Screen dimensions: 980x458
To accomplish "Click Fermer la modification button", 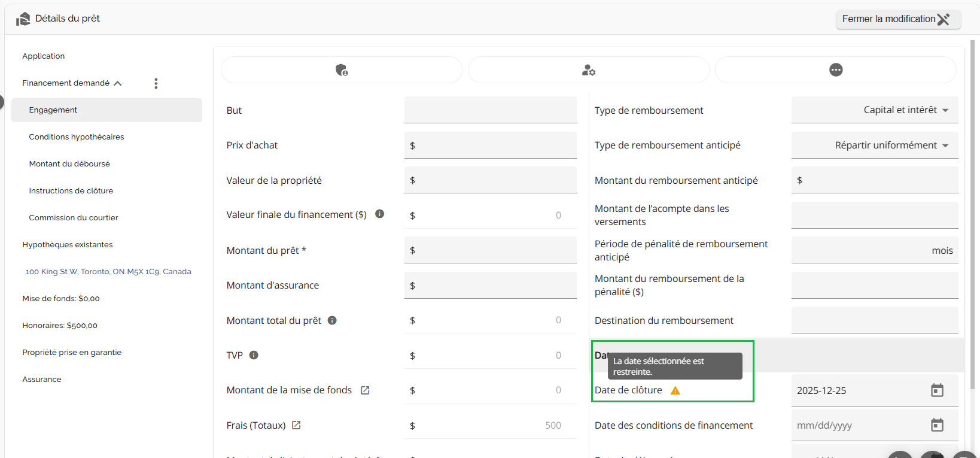I will (x=897, y=19).
